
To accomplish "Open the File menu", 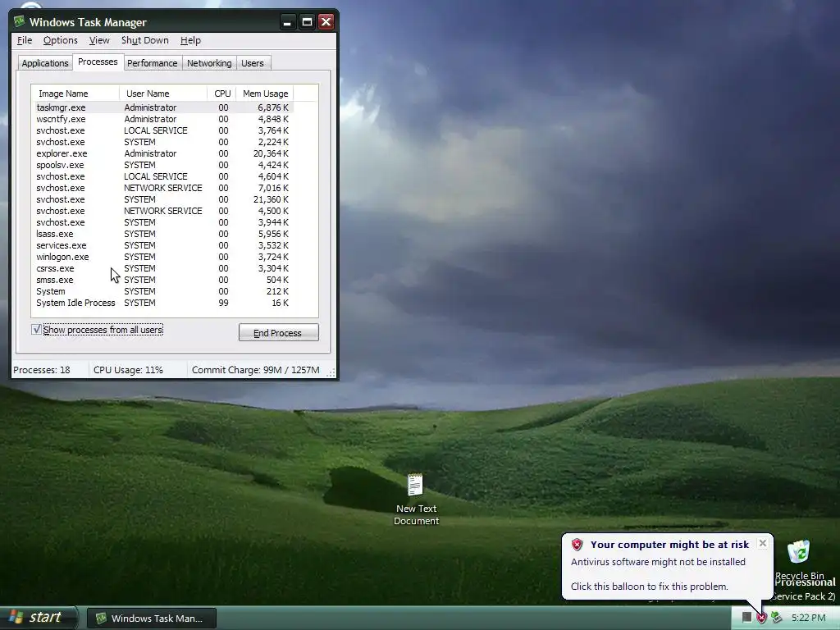I will coord(25,40).
